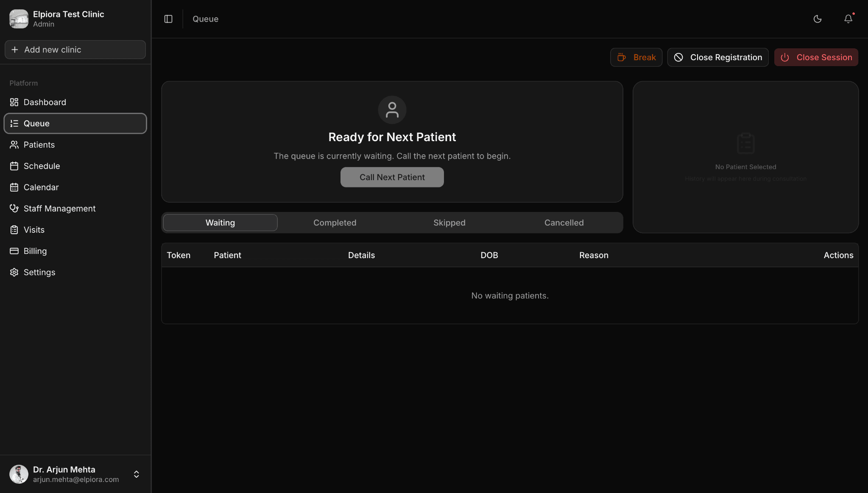Open the Dashboard page
Image resolution: width=868 pixels, height=493 pixels.
(75, 102)
